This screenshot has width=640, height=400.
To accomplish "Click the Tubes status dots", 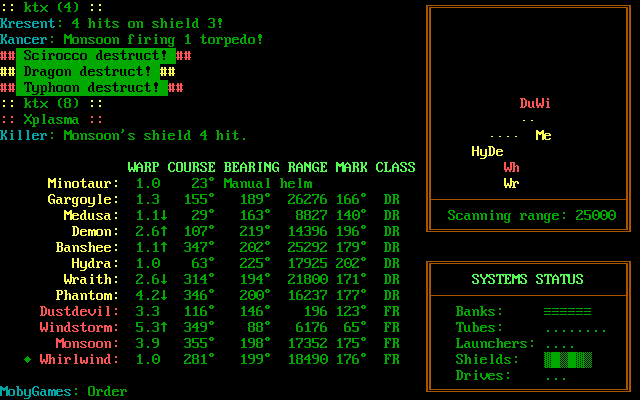I will point(575,327).
